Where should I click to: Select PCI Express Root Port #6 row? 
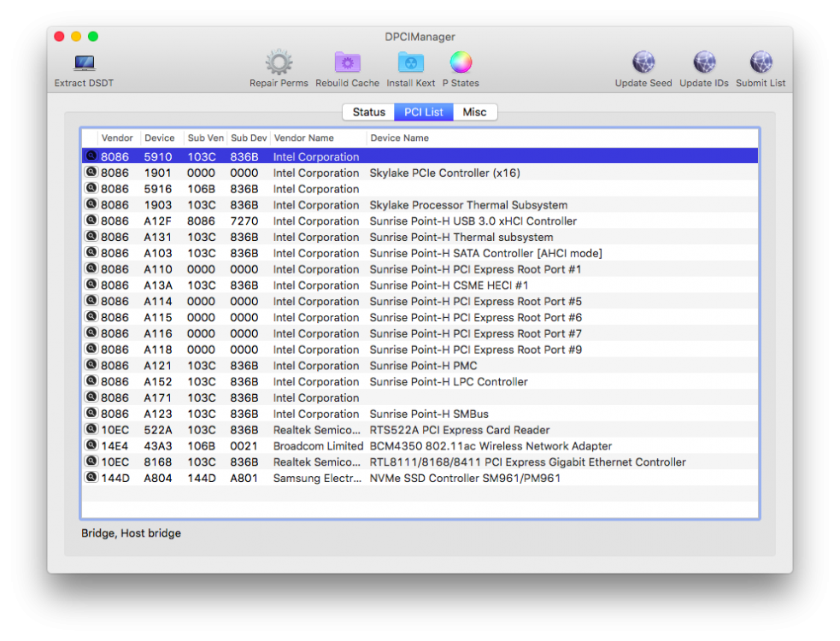pos(420,317)
